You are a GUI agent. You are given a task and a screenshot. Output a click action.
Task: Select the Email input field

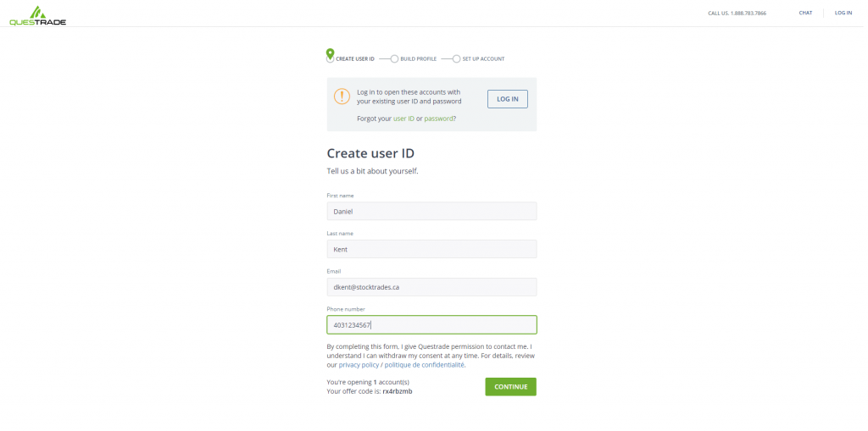431,287
